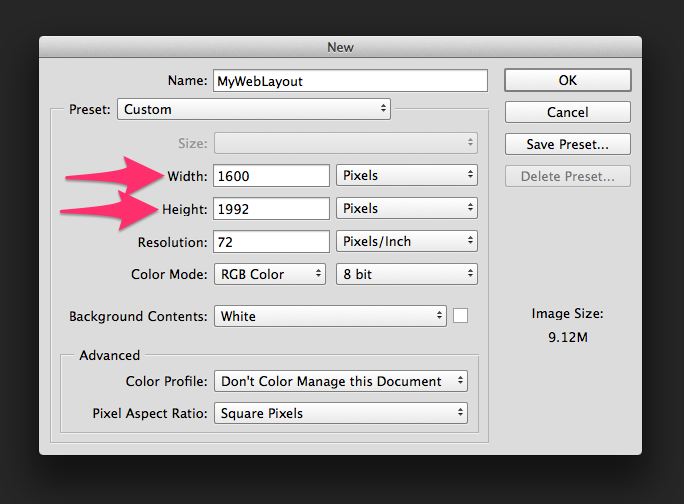Viewport: 684px width, 504px height.
Task: Expand the Pixels/Inch resolution units dropdown
Action: [x=406, y=241]
